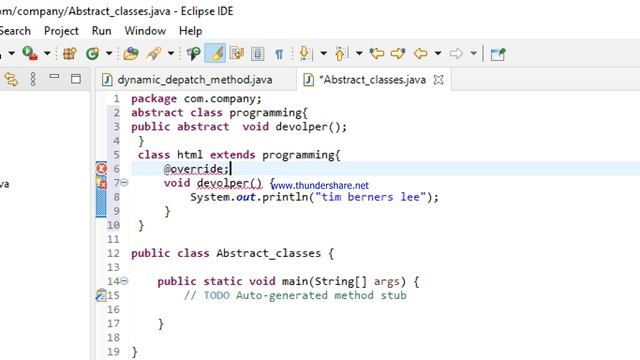The image size is (640, 360).
Task: Click "tim berners lee" string literal
Action: click(370, 197)
